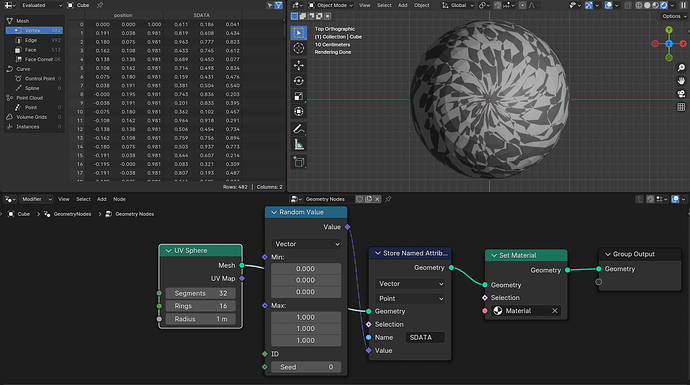Select Face Corner domain in spreadsheet

[x=34, y=59]
